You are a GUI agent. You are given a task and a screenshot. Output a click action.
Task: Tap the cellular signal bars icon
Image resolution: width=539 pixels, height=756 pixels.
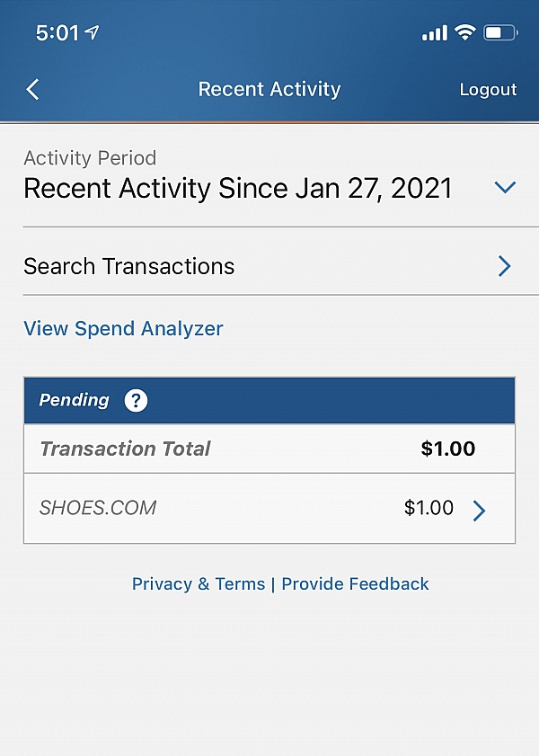pos(434,33)
